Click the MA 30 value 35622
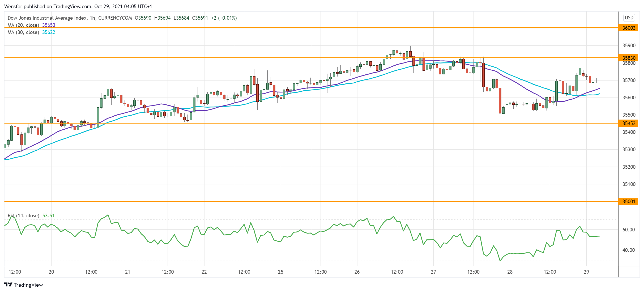 49,32
